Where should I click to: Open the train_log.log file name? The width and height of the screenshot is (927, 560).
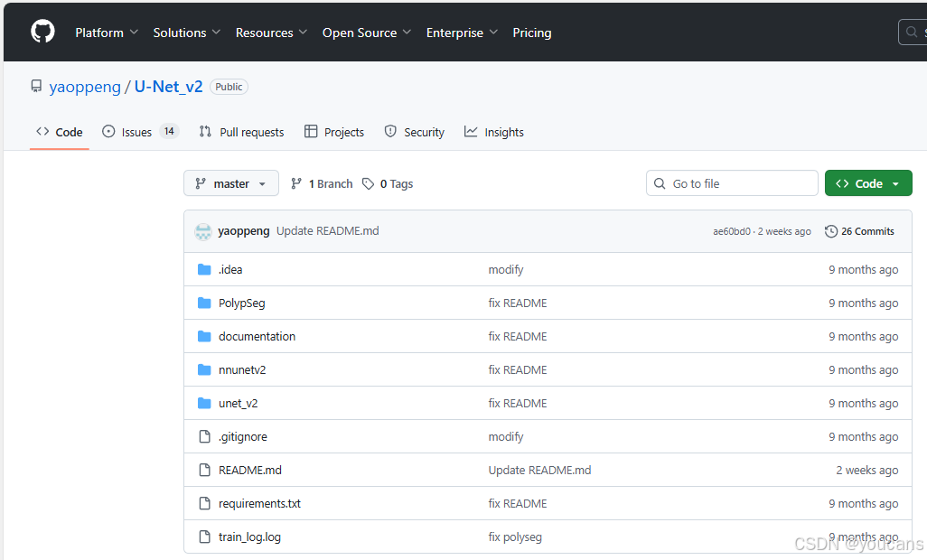[249, 537]
